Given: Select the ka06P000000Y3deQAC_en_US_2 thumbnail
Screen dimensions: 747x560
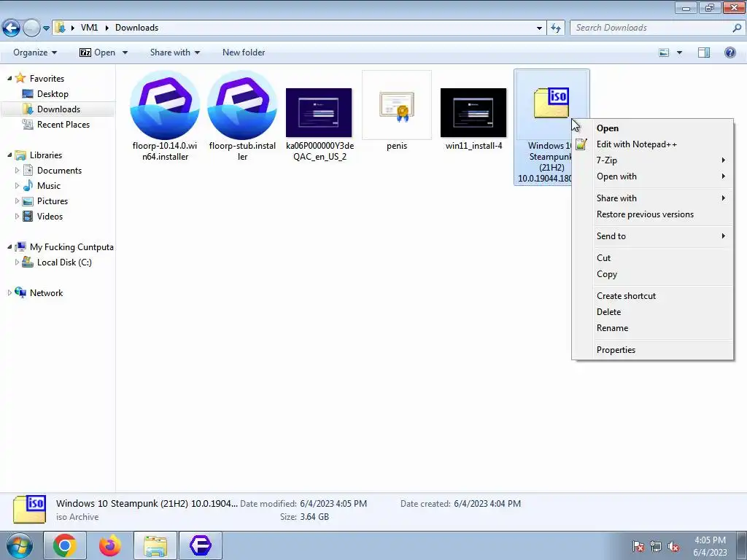Looking at the screenshot, I should tap(320, 112).
